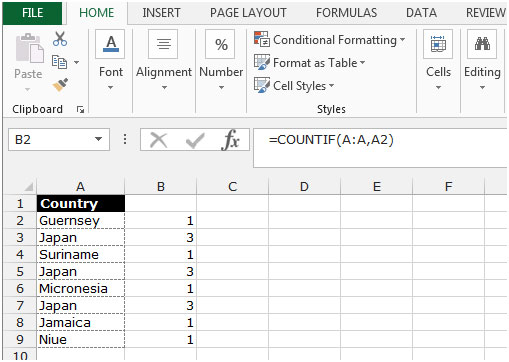The image size is (509, 362).
Task: Click the Copy icon in Clipboard
Action: click(60, 62)
